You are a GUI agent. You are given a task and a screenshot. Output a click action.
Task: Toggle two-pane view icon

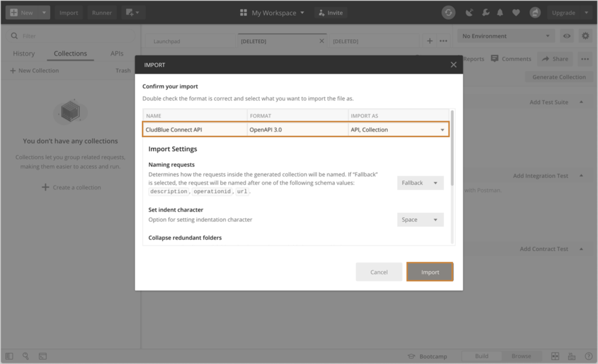555,356
